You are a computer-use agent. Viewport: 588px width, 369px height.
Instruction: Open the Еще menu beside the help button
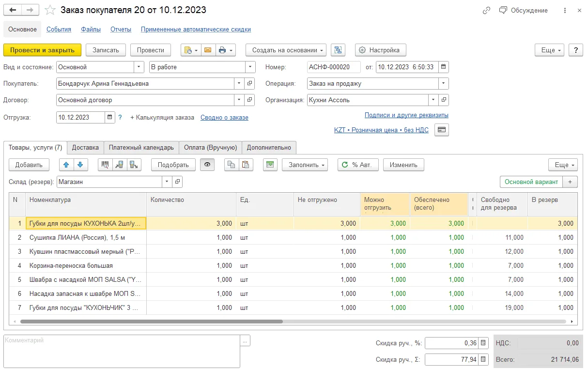(550, 50)
